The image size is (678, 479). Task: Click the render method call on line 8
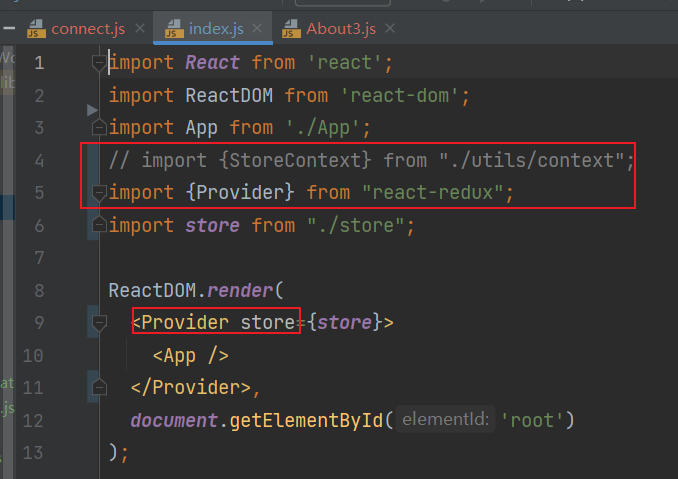tap(240, 291)
